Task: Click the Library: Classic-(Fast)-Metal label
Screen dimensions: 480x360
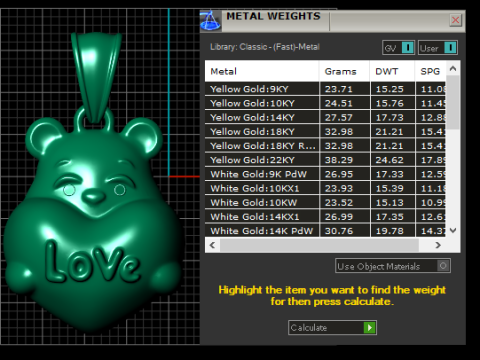Action: [265, 47]
